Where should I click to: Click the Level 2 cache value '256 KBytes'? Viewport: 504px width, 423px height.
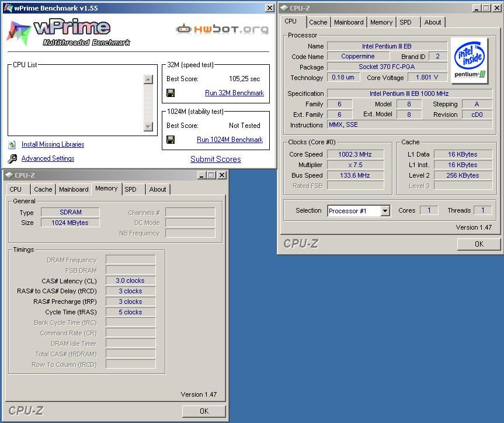pos(463,175)
